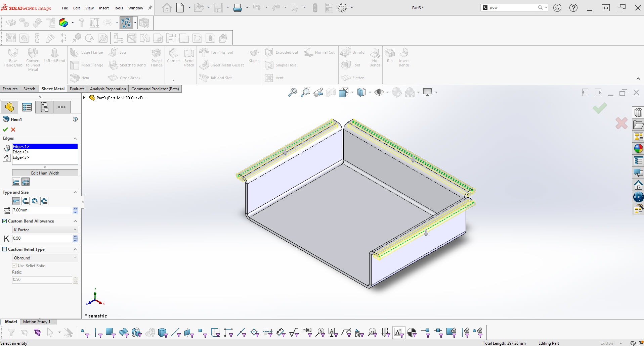This screenshot has height=346, width=644.
Task: Uncheck the Custom Bend Allowance option
Action: click(x=5, y=221)
